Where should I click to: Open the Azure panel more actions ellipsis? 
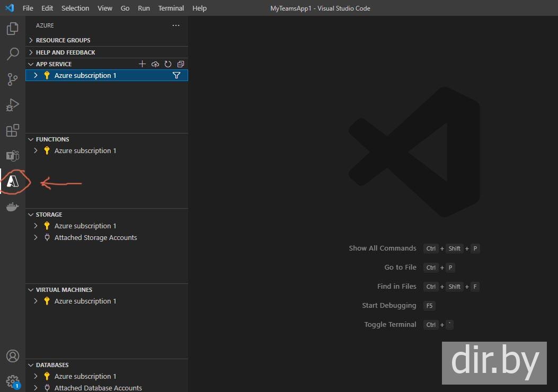(x=176, y=25)
